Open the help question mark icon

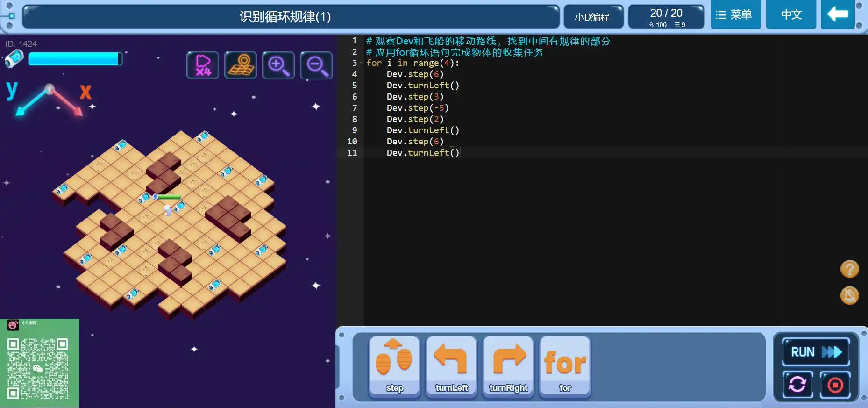[849, 269]
